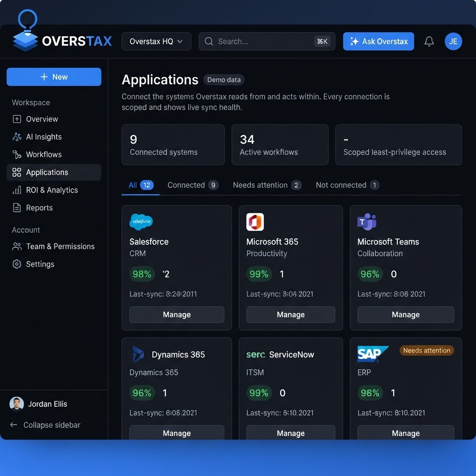
Task: Click the Settings gear icon
Action: tap(17, 264)
